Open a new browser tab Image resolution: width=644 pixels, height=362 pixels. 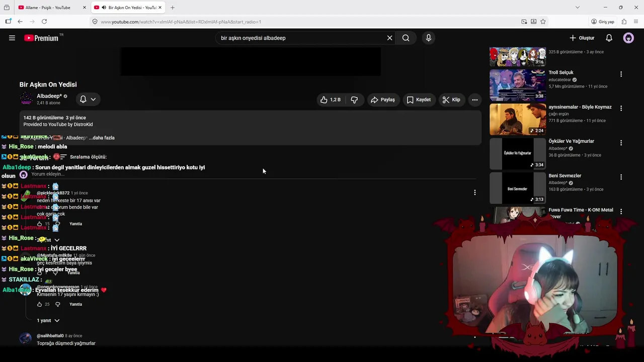click(173, 8)
